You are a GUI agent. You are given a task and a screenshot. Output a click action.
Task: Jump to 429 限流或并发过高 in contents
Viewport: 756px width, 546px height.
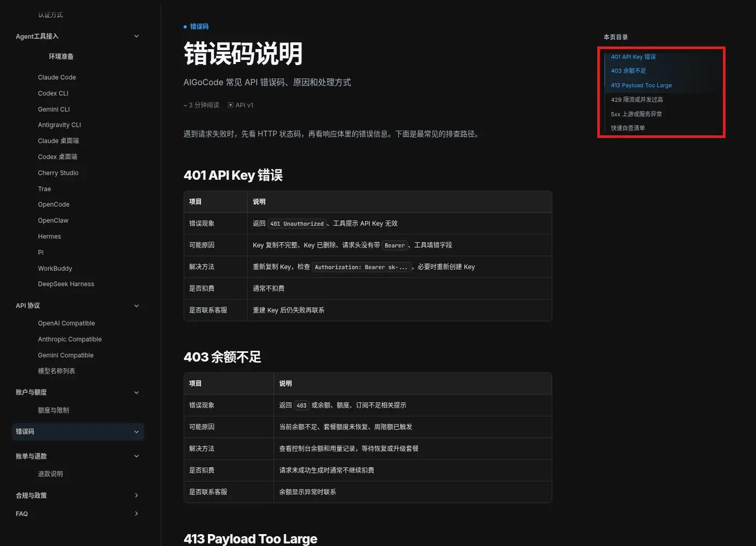click(637, 100)
